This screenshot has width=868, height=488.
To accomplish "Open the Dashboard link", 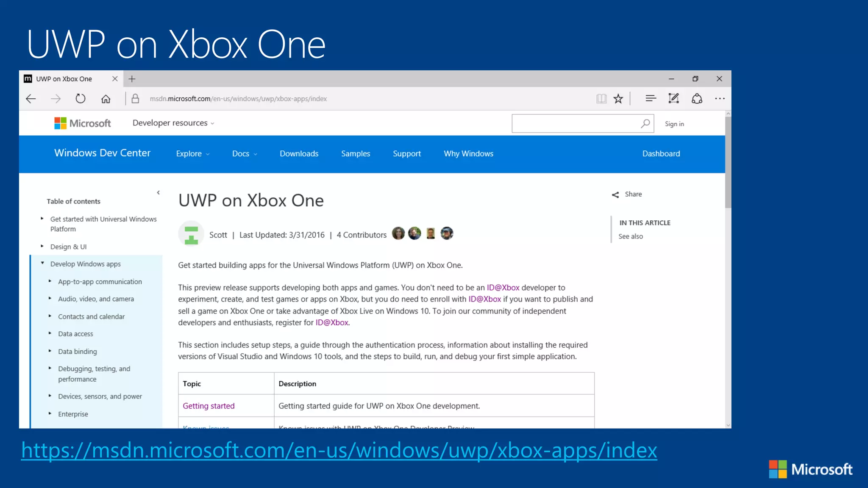I will click(661, 154).
